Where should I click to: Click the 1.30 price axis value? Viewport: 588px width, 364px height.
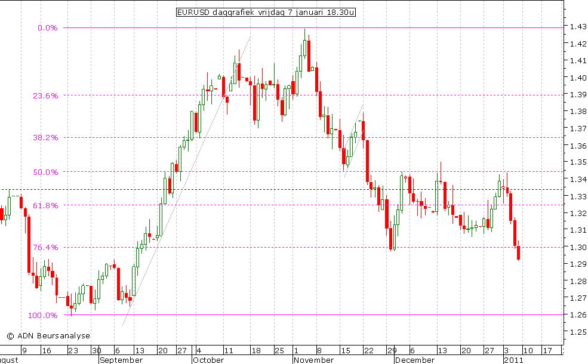click(x=578, y=248)
